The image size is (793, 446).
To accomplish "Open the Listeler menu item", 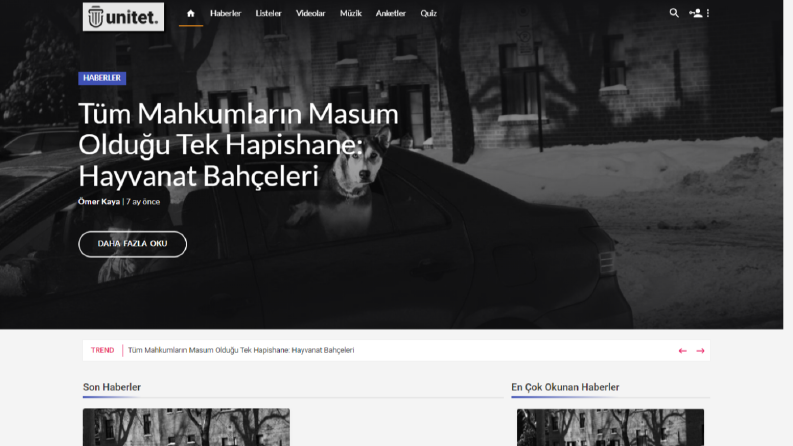I will 268,14.
